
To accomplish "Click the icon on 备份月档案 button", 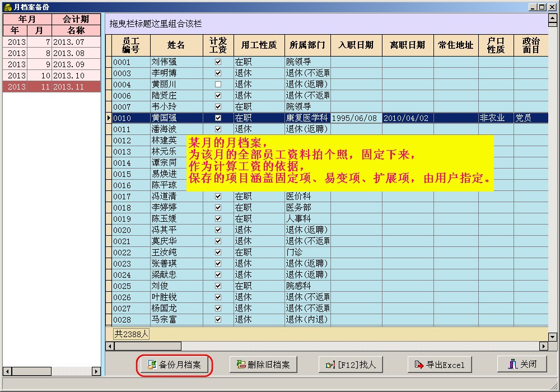I will 151,365.
